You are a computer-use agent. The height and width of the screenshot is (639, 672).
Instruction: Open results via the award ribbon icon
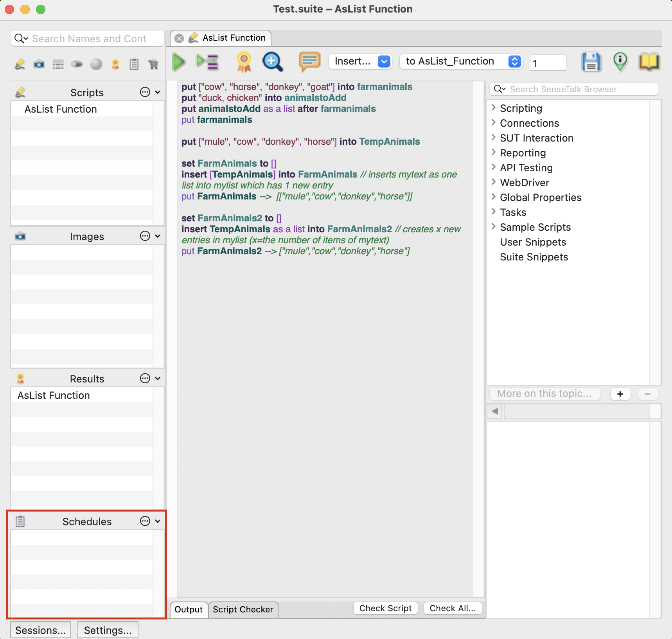click(x=244, y=62)
